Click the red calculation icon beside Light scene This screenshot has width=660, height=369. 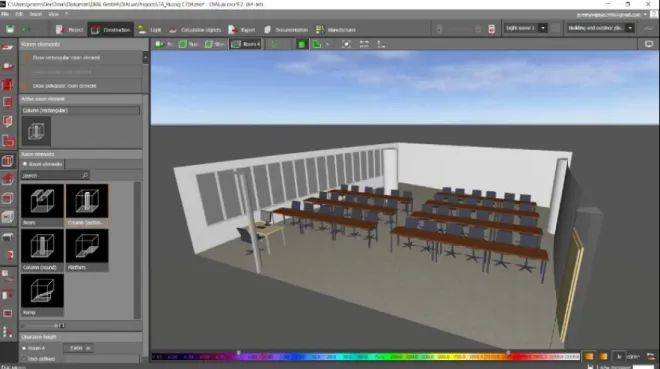pos(491,29)
